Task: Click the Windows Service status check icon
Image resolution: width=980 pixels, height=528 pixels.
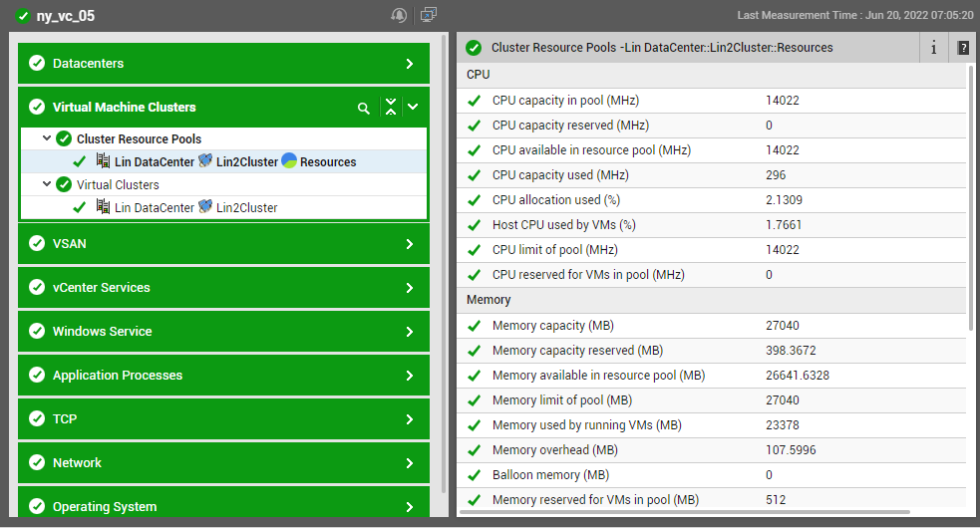Action: tap(37, 331)
